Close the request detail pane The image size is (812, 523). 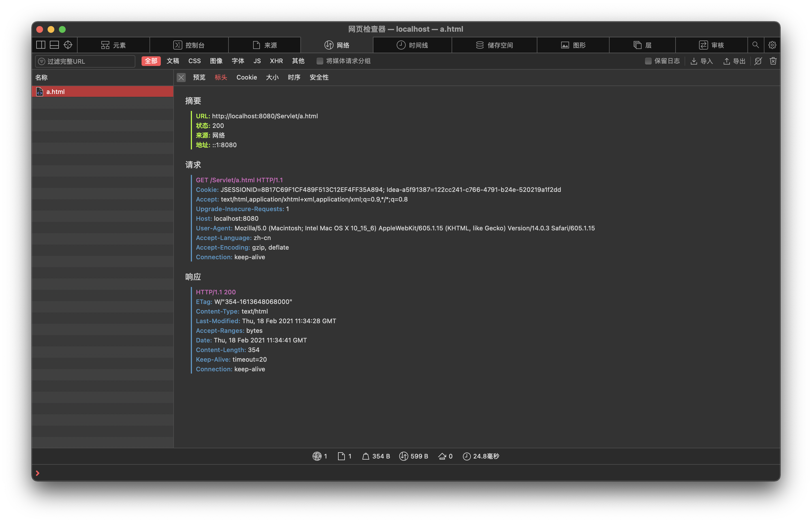(181, 78)
